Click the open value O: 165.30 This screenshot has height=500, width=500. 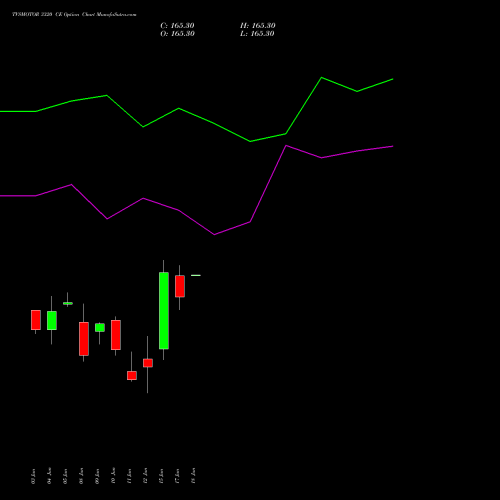point(177,34)
